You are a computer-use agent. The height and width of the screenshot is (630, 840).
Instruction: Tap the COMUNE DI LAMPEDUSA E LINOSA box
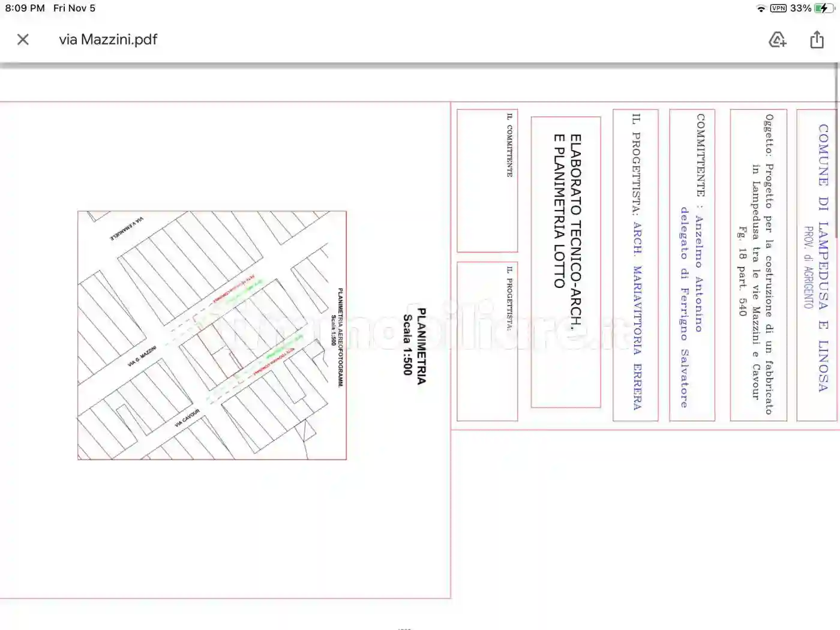[817, 264]
